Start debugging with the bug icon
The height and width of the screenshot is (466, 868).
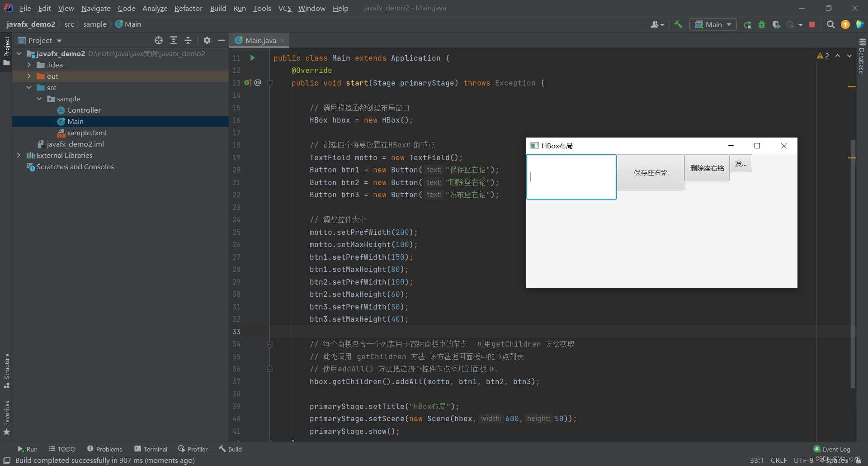762,24
